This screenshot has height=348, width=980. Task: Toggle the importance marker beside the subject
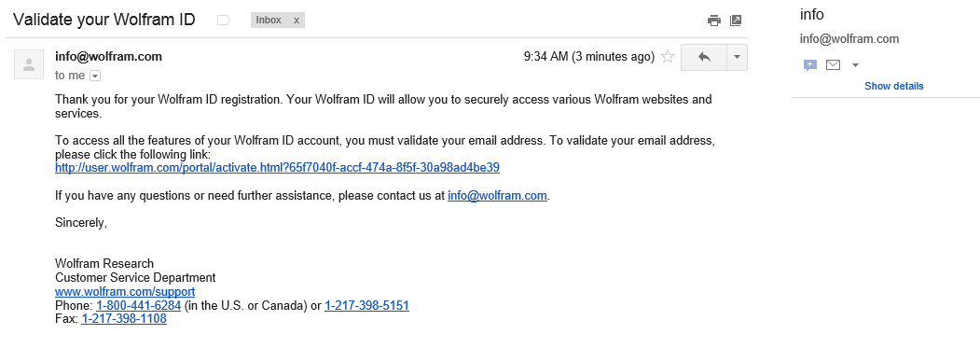[x=223, y=21]
